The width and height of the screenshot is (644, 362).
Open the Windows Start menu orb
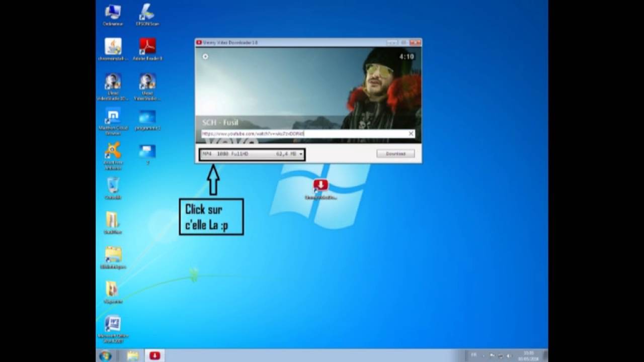pyautogui.click(x=106, y=356)
